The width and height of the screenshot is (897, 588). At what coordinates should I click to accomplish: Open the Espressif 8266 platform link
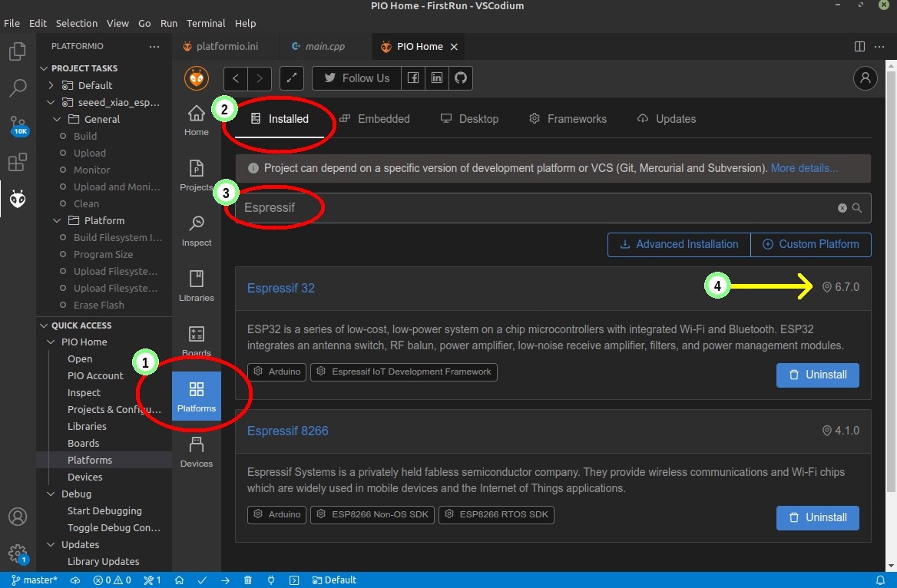(x=287, y=431)
